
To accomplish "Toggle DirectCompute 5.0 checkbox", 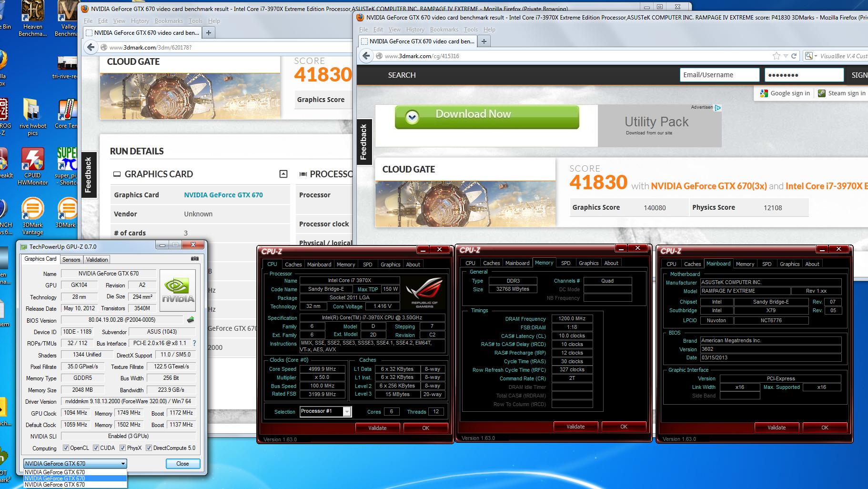I will (149, 448).
